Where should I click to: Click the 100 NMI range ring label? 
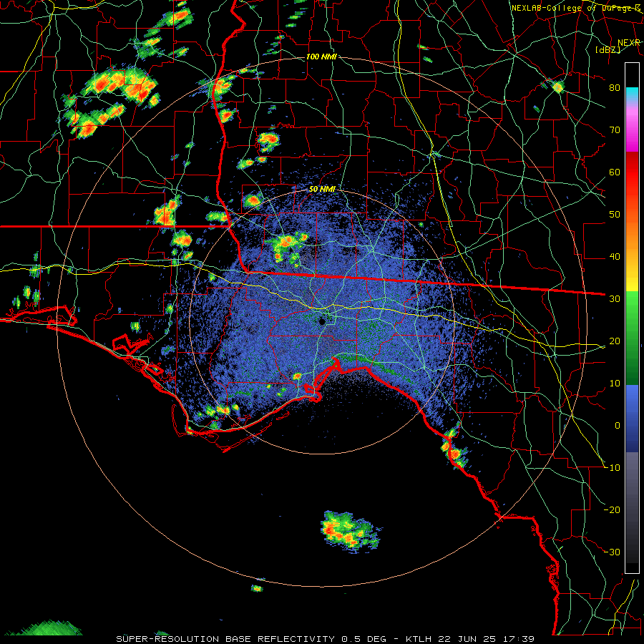[321, 57]
